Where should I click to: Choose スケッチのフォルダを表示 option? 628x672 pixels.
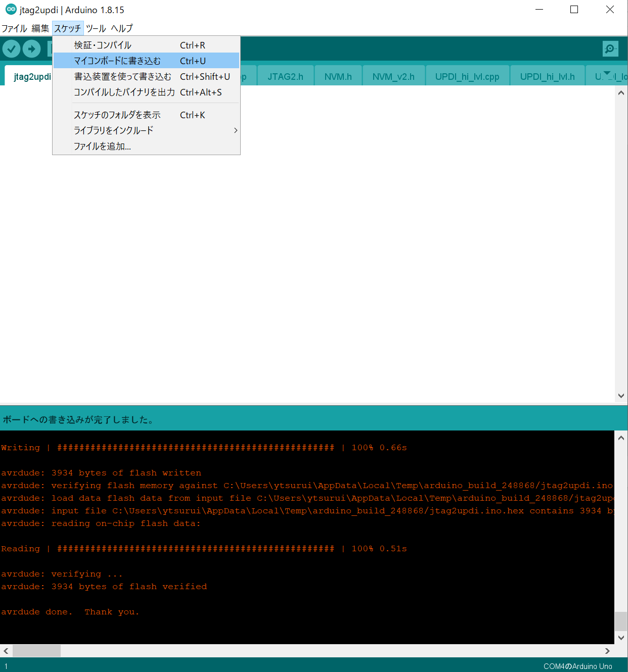point(117,115)
